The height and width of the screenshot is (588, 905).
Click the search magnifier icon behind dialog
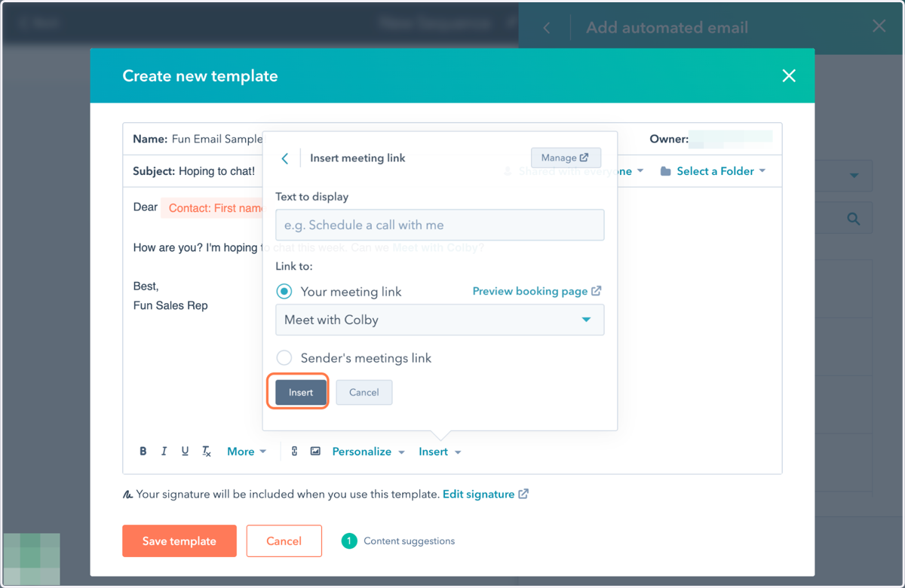[854, 219]
